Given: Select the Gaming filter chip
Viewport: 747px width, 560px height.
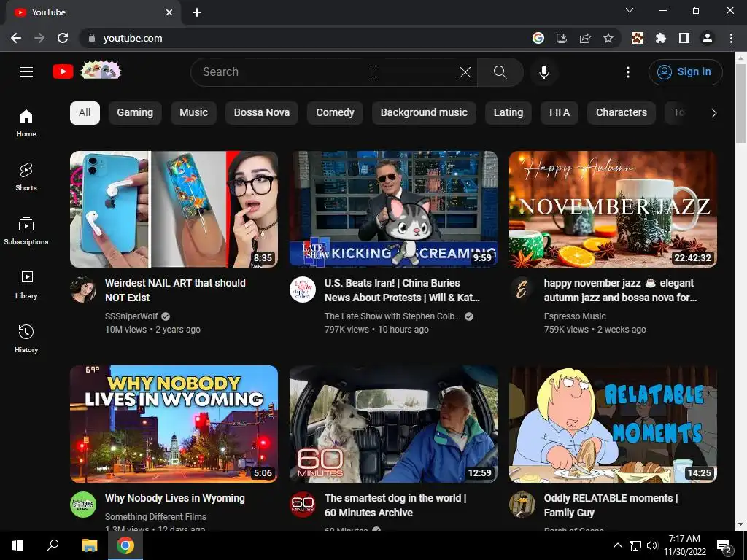Looking at the screenshot, I should point(135,113).
